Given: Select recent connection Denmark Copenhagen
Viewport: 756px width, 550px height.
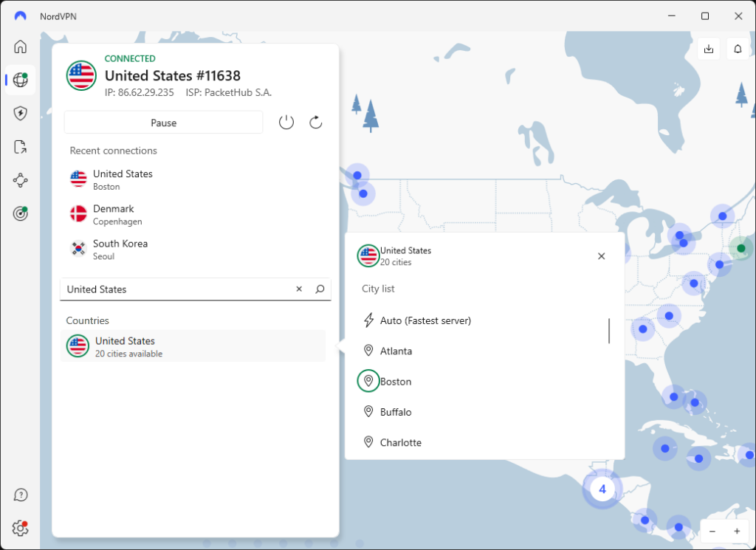Looking at the screenshot, I should pyautogui.click(x=193, y=215).
